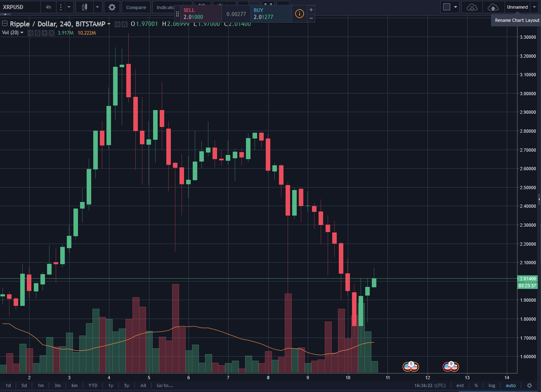Open dropdown arrow next to Unnamed layout
541x392 pixels.
coord(534,7)
